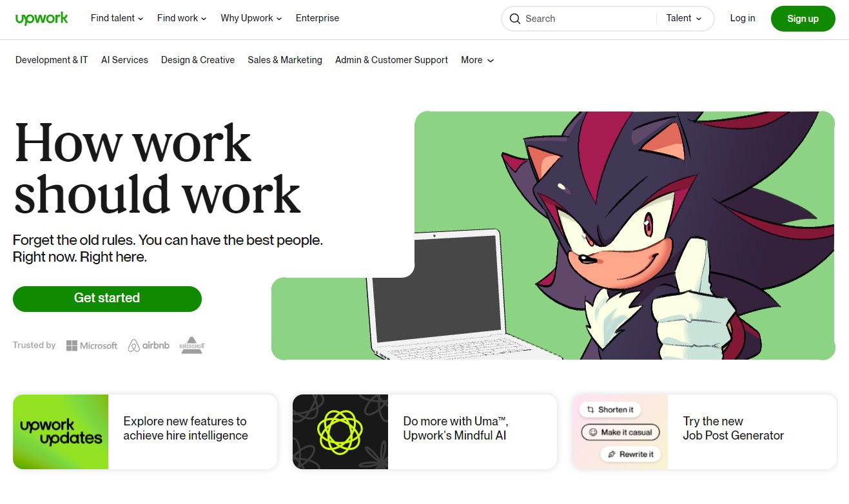Click the Log in link
This screenshot has height=504, width=849.
point(743,18)
